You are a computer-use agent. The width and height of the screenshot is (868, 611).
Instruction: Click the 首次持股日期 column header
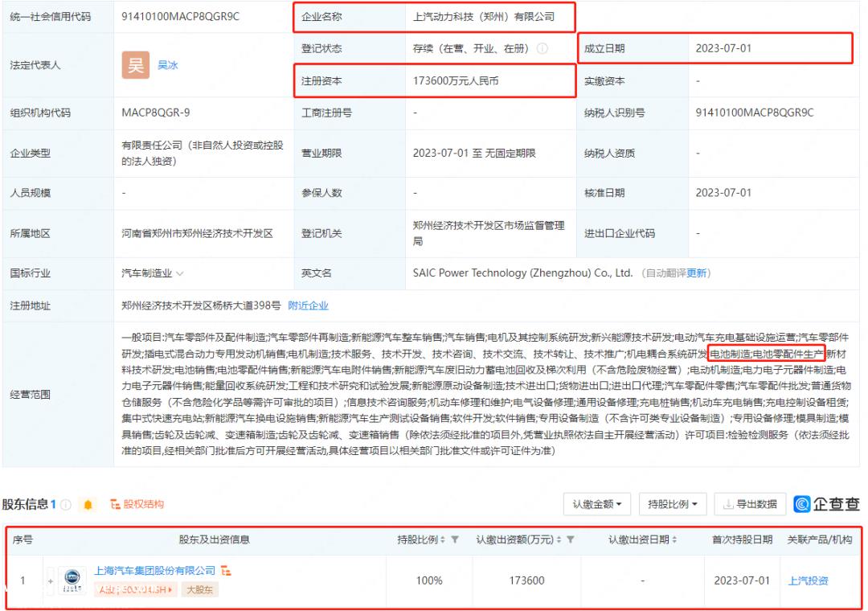[742, 539]
